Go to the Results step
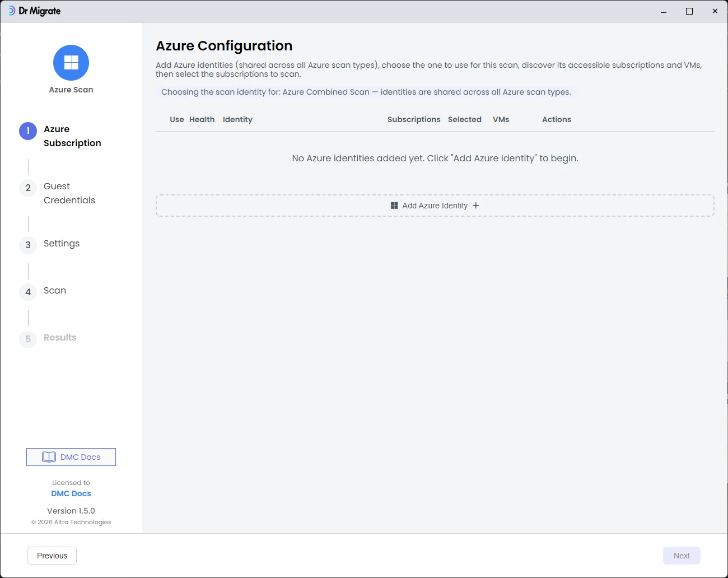Image resolution: width=728 pixels, height=578 pixels. 60,338
